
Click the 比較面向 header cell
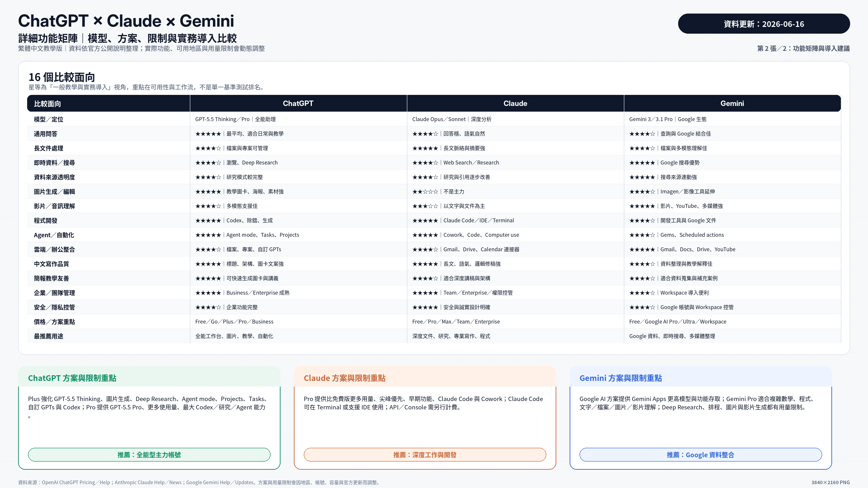(x=47, y=104)
